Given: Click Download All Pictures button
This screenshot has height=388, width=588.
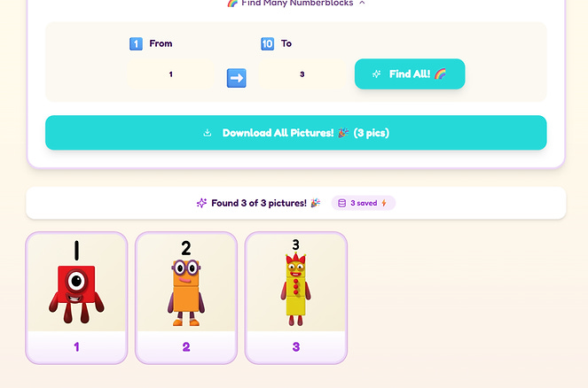Looking at the screenshot, I should pos(296,133).
